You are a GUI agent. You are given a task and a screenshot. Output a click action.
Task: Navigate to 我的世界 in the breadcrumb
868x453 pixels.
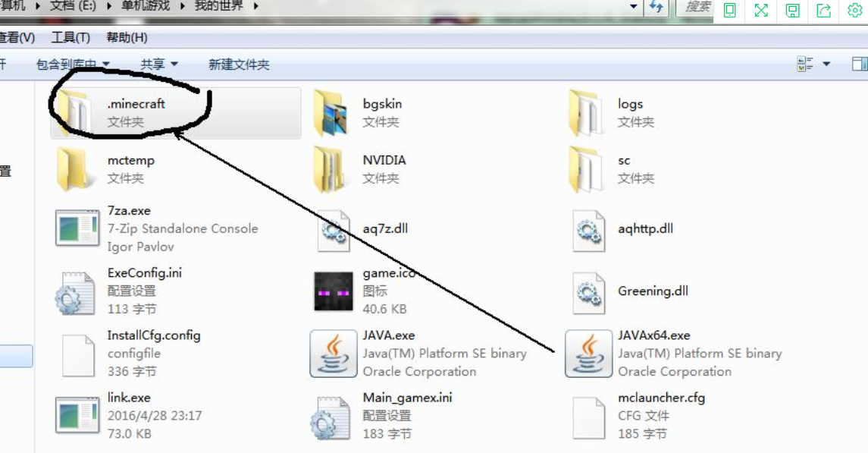(x=218, y=6)
